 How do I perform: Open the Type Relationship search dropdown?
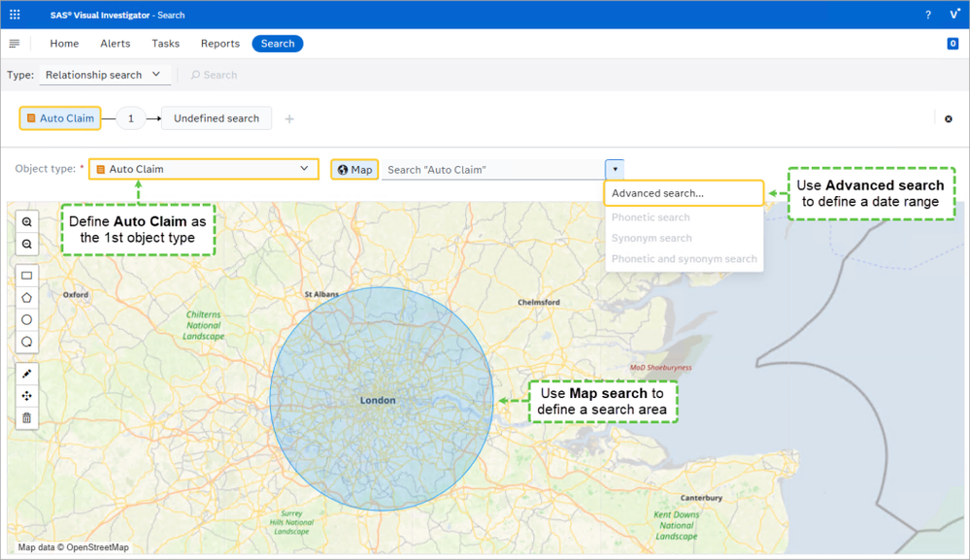[108, 75]
